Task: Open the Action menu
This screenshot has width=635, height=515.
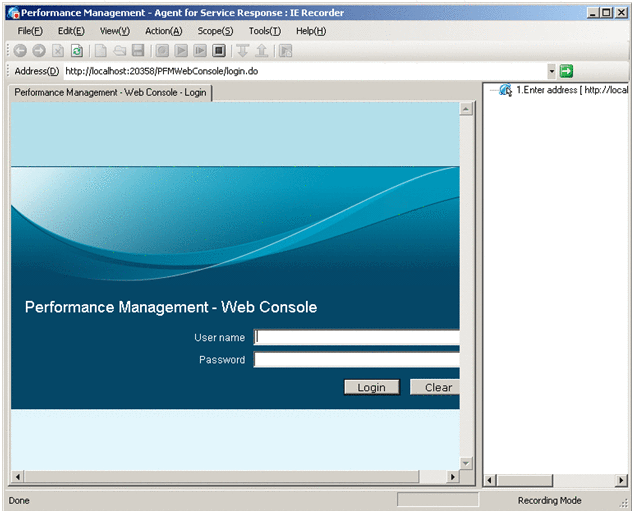Action: (x=163, y=31)
